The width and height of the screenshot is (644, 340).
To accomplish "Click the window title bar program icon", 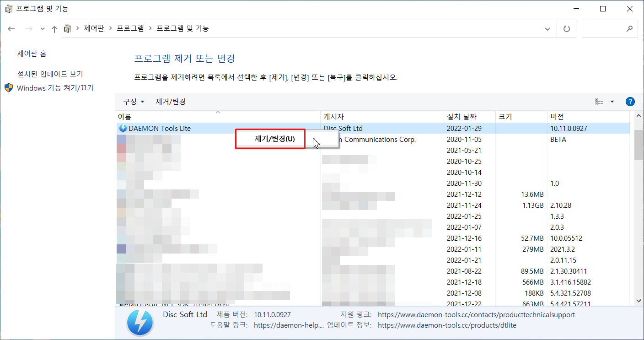I will (x=9, y=9).
